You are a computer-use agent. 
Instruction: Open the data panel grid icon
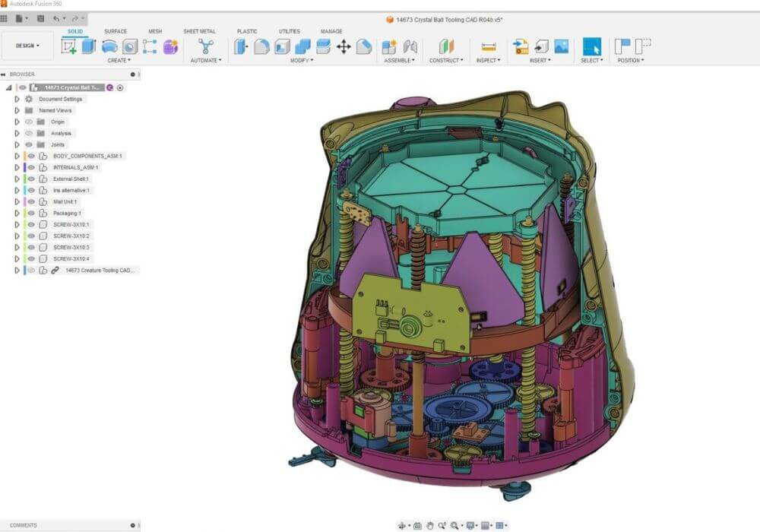tap(4, 18)
